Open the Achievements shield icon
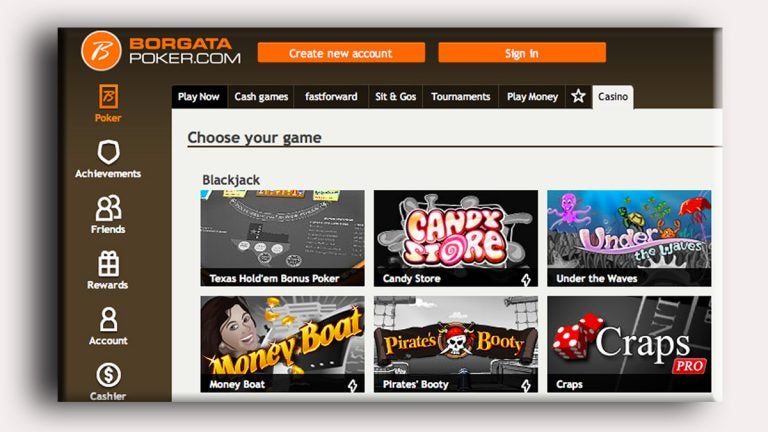This screenshot has height=432, width=768. point(108,152)
